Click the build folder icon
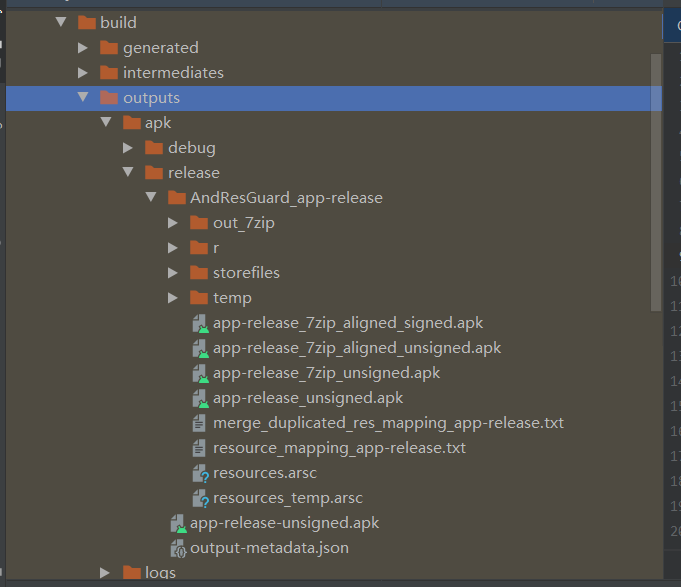Image resolution: width=681 pixels, height=587 pixels. coord(86,23)
